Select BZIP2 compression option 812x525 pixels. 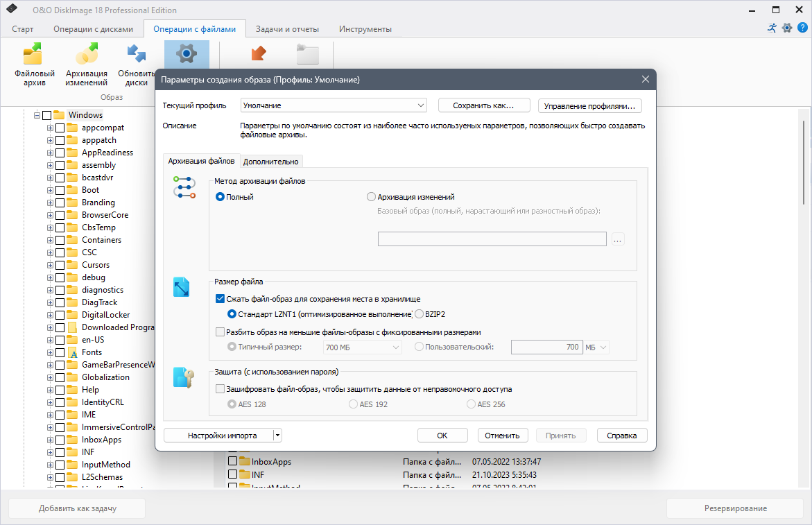point(419,314)
